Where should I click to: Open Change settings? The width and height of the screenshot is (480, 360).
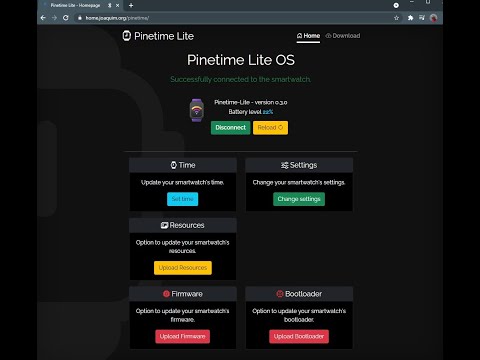[x=299, y=199]
